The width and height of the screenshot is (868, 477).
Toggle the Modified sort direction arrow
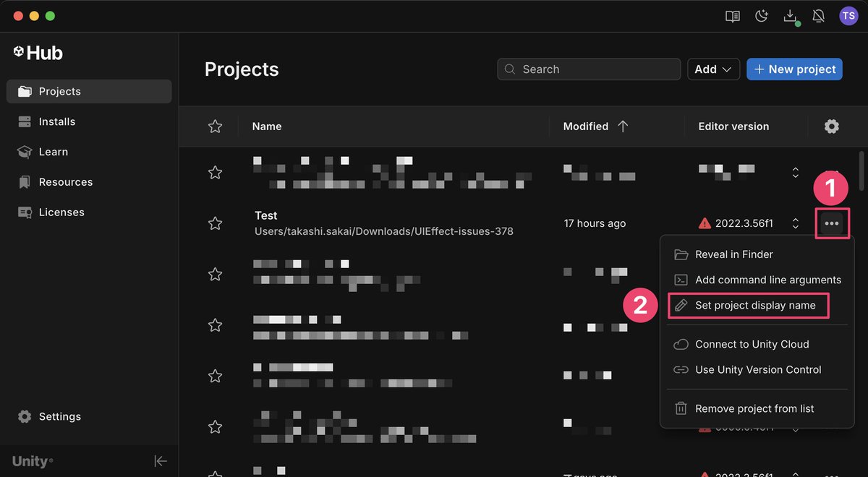point(623,126)
